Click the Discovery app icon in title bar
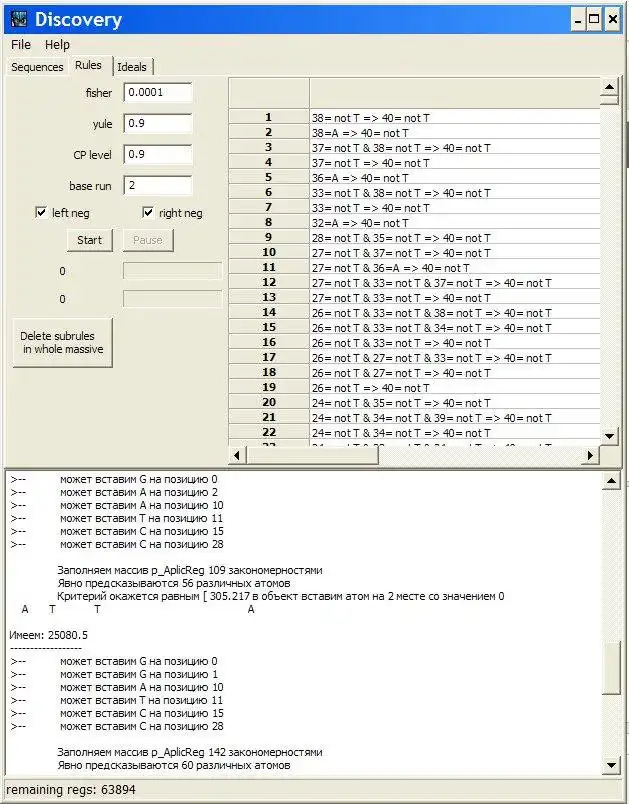629x804 pixels. coord(19,19)
